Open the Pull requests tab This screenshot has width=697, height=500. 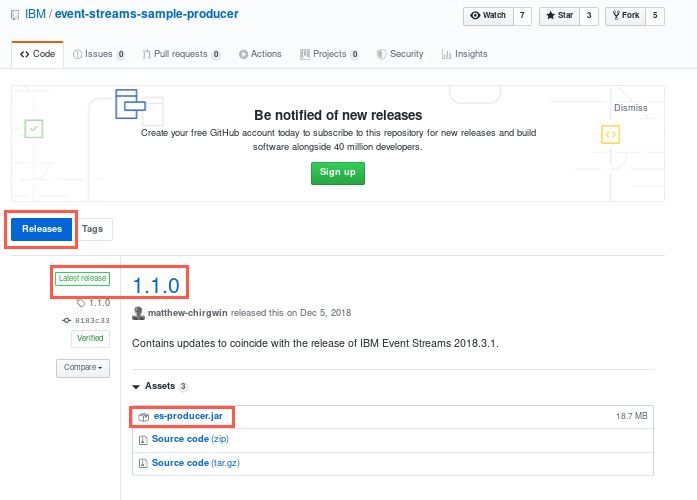[181, 54]
